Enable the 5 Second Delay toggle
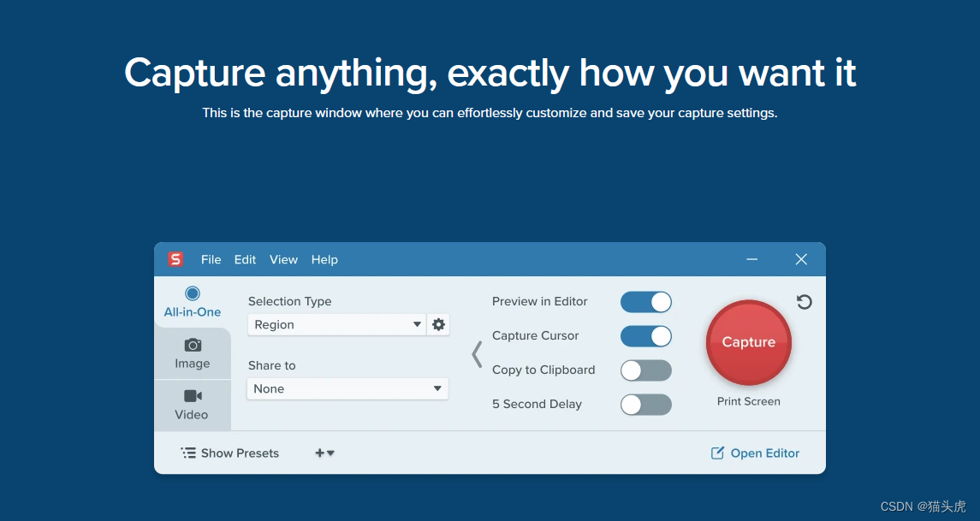980x521 pixels. 645,405
